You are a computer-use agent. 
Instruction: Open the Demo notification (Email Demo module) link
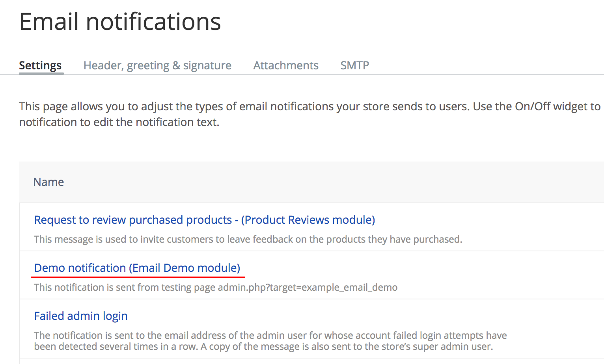coord(137,268)
